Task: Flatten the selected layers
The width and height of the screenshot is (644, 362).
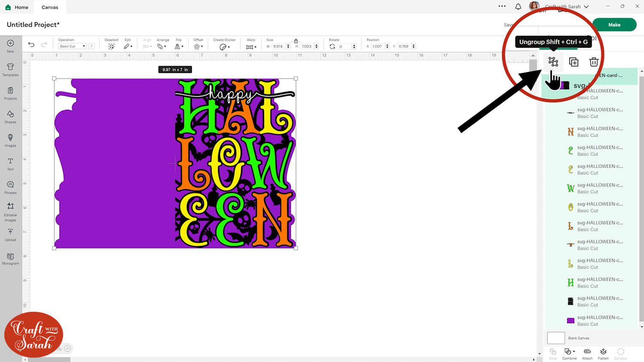Action: point(603,353)
